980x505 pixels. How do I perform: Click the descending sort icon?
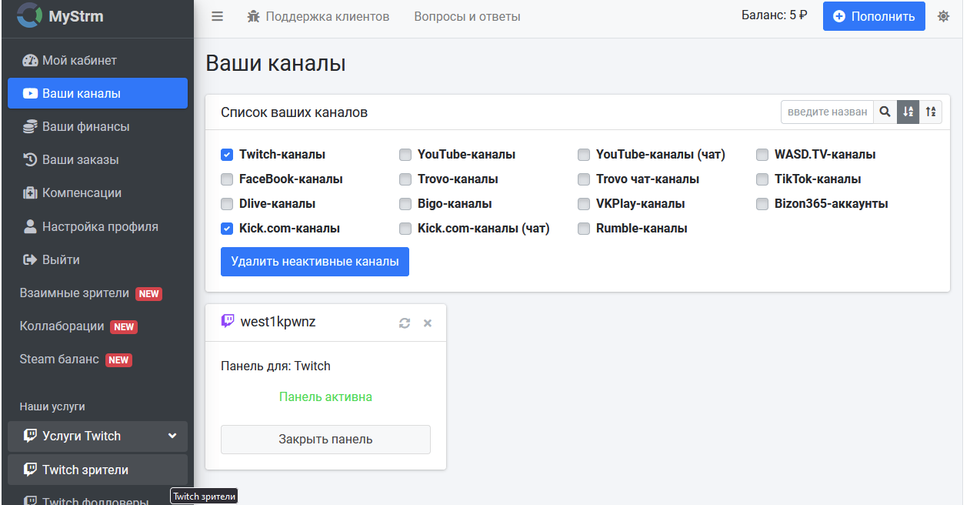[931, 112]
